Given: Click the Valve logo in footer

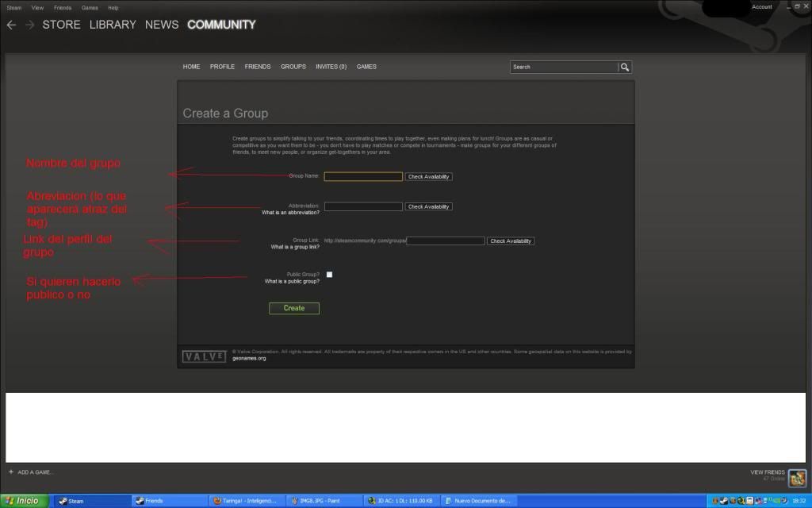Looking at the screenshot, I should pyautogui.click(x=204, y=356).
